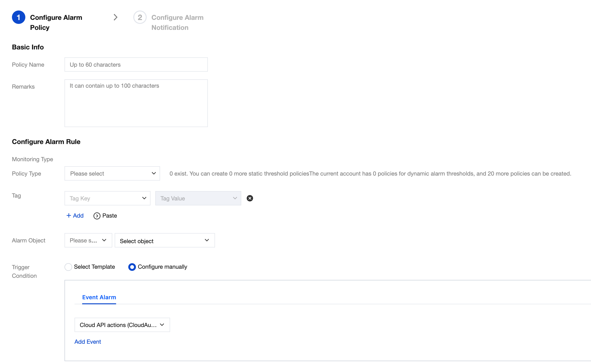Click the plus icon next to Add
The image size is (591, 364).
(69, 216)
